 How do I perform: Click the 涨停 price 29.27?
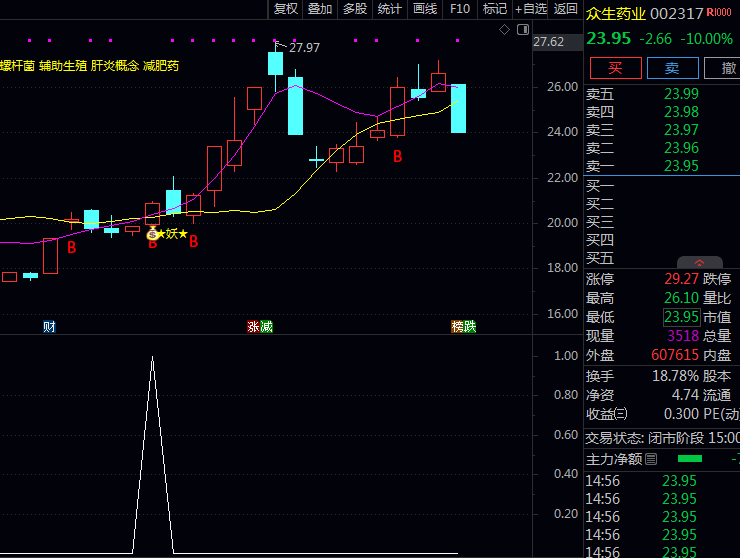[x=681, y=279]
